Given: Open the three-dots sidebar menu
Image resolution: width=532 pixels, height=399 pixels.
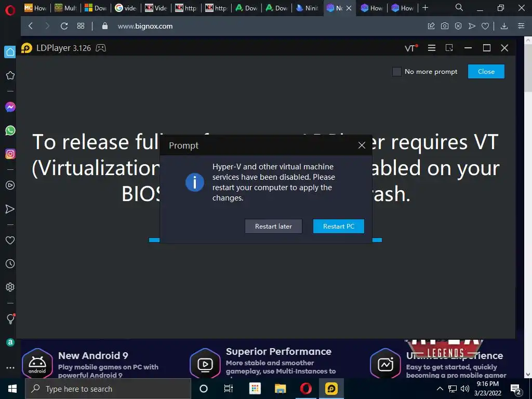Looking at the screenshot, I should click(x=10, y=368).
